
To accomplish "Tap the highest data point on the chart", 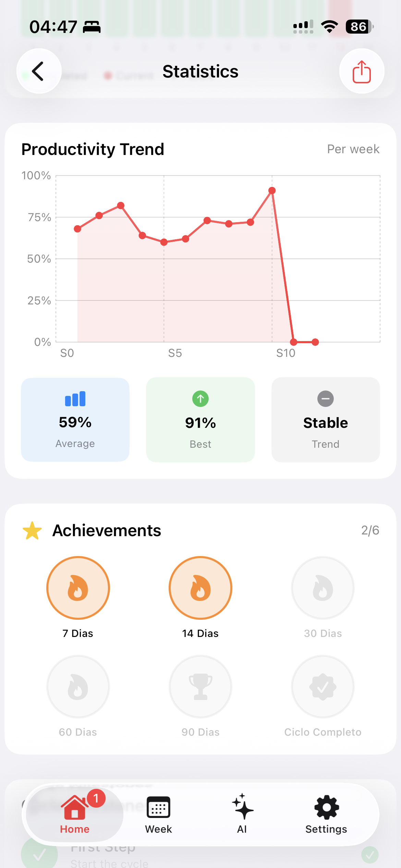I will coord(272,191).
